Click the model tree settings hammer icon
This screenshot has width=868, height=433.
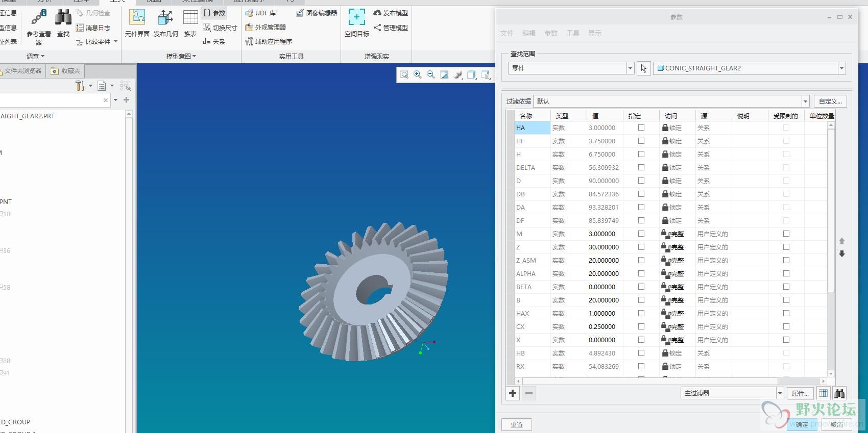[x=80, y=86]
